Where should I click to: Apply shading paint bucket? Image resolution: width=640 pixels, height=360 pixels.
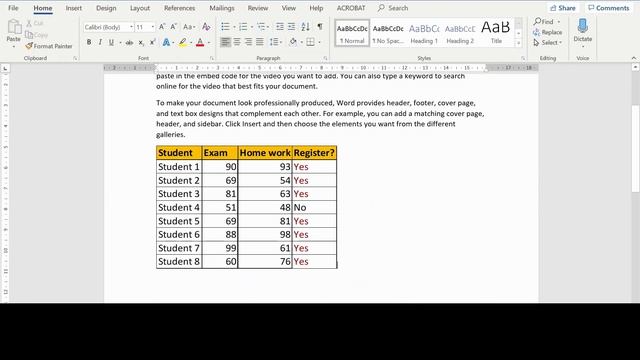click(x=293, y=42)
